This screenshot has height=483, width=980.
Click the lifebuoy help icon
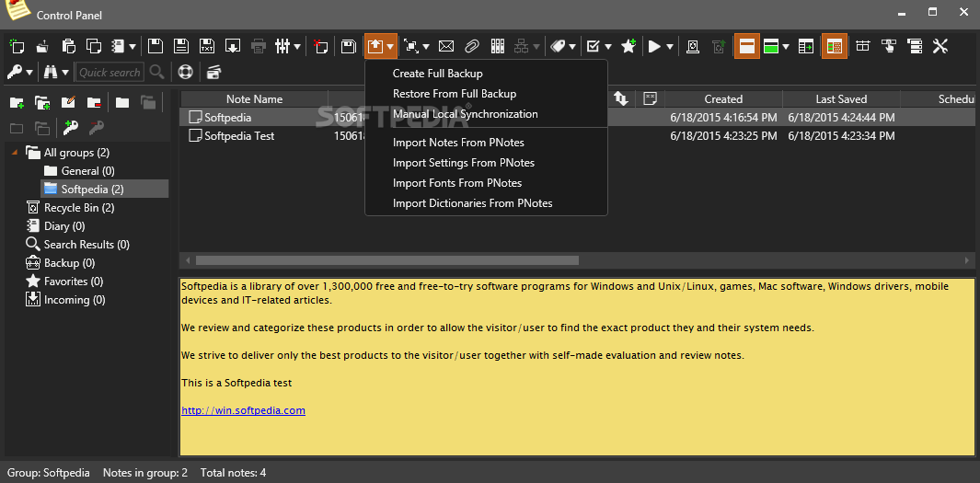click(185, 72)
